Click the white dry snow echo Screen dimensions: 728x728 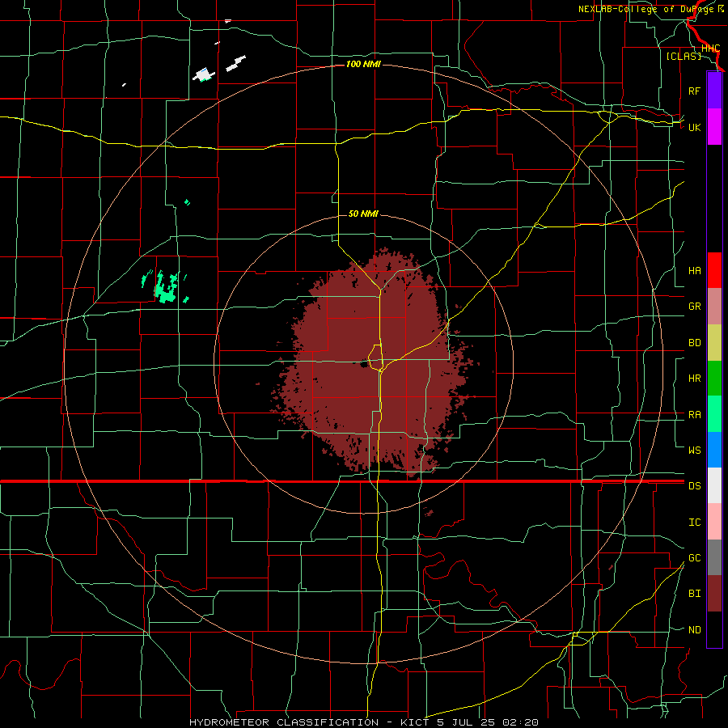click(205, 74)
